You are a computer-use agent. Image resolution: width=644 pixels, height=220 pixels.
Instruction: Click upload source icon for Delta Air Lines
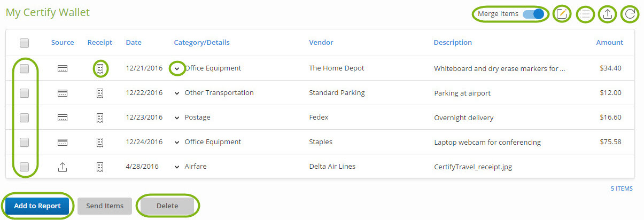click(x=63, y=167)
